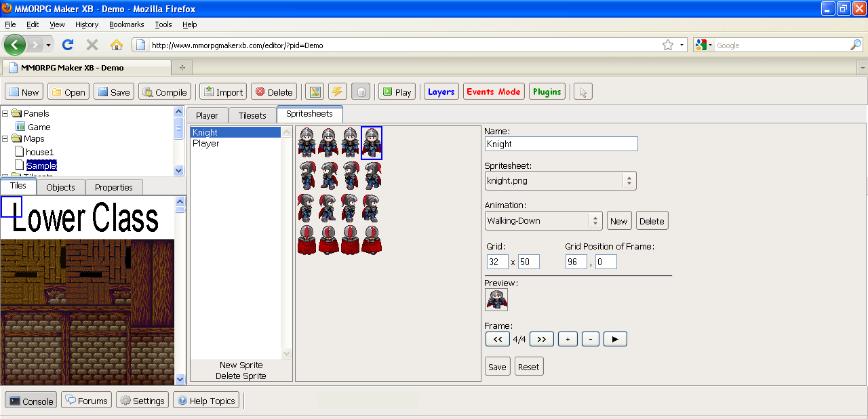
Task: Open Help Topics
Action: [206, 401]
